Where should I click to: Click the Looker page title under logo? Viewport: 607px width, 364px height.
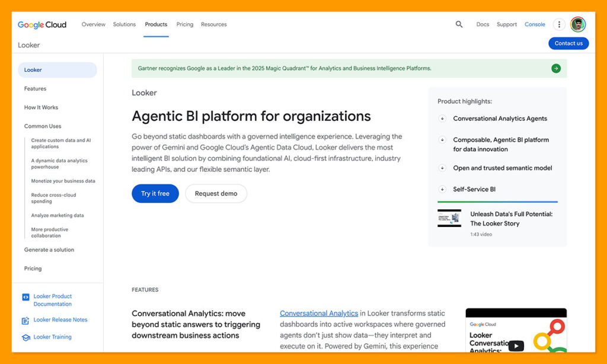28,45
